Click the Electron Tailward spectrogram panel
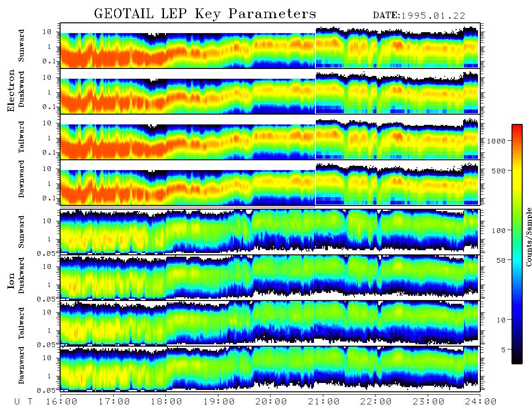 [270, 137]
